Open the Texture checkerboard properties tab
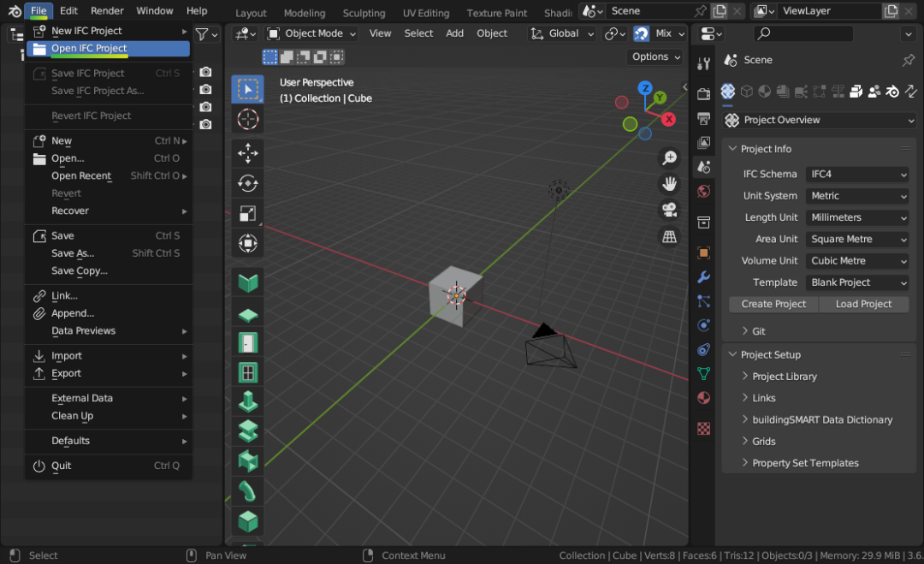The image size is (924, 564). coord(703,429)
